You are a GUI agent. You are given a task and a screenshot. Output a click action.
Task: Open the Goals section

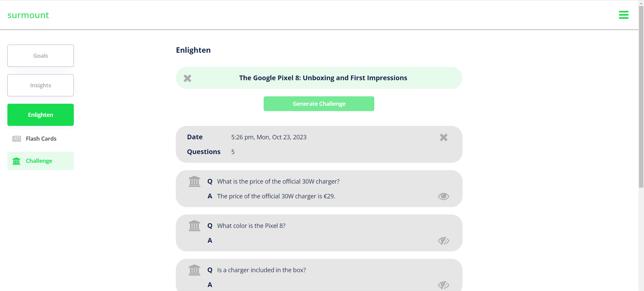pyautogui.click(x=41, y=56)
